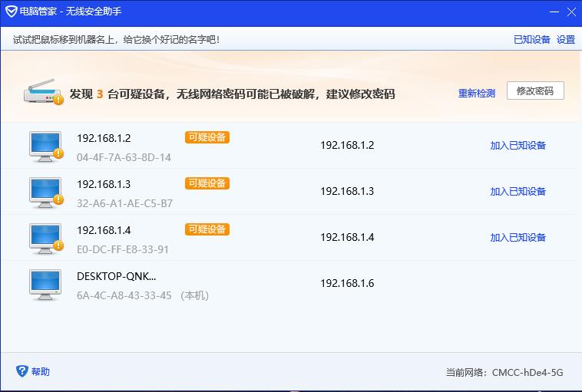Click the router warning icon
This screenshot has height=392, width=582.
tap(44, 91)
